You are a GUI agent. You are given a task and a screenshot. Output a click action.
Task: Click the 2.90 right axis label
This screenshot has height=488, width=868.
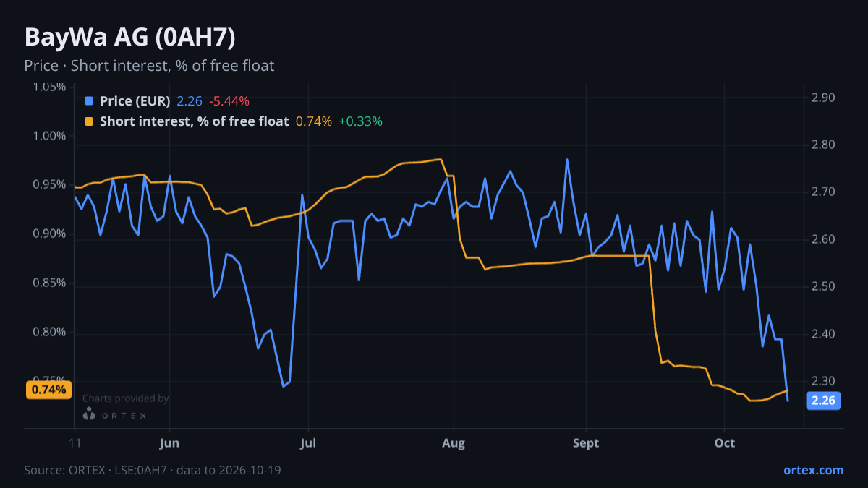pos(824,98)
